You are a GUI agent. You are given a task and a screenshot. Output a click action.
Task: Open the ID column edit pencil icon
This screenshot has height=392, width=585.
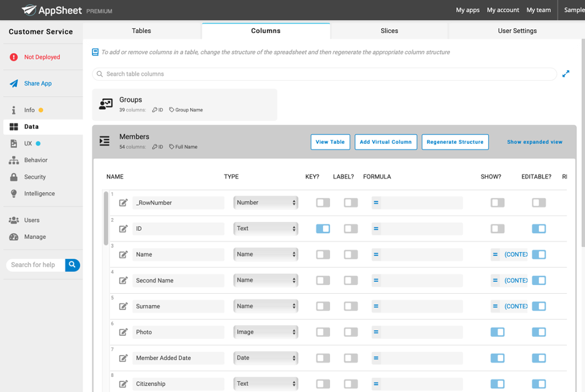coord(123,228)
